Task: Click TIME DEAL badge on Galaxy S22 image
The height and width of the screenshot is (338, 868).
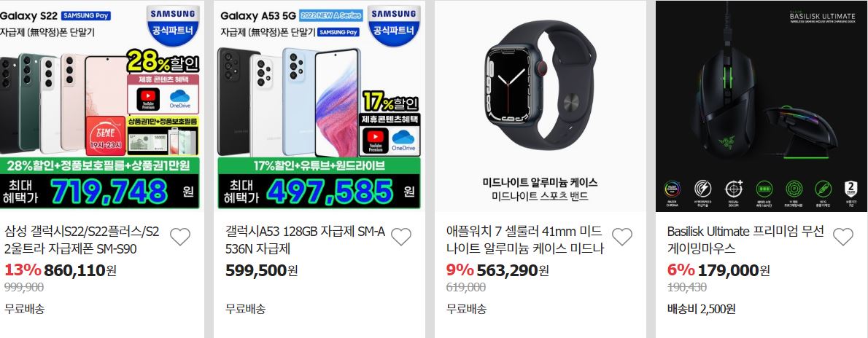Action: [x=106, y=135]
